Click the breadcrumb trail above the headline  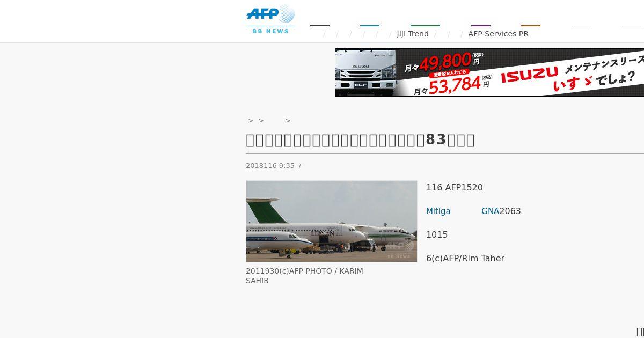click(x=269, y=121)
